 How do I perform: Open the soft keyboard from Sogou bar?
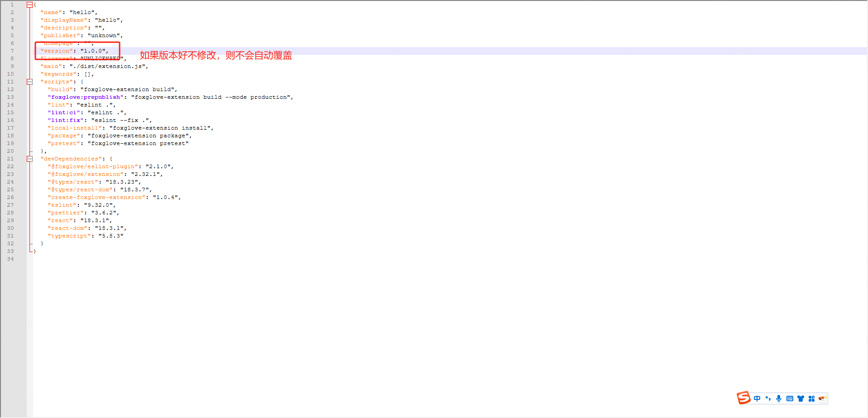click(790, 399)
